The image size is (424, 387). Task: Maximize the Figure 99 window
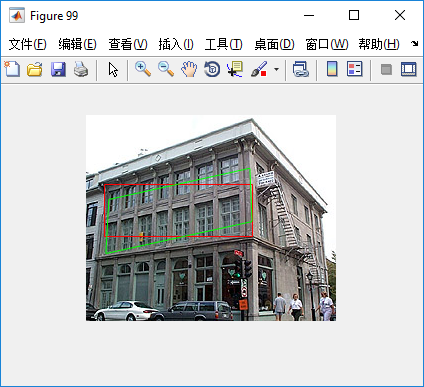(354, 15)
